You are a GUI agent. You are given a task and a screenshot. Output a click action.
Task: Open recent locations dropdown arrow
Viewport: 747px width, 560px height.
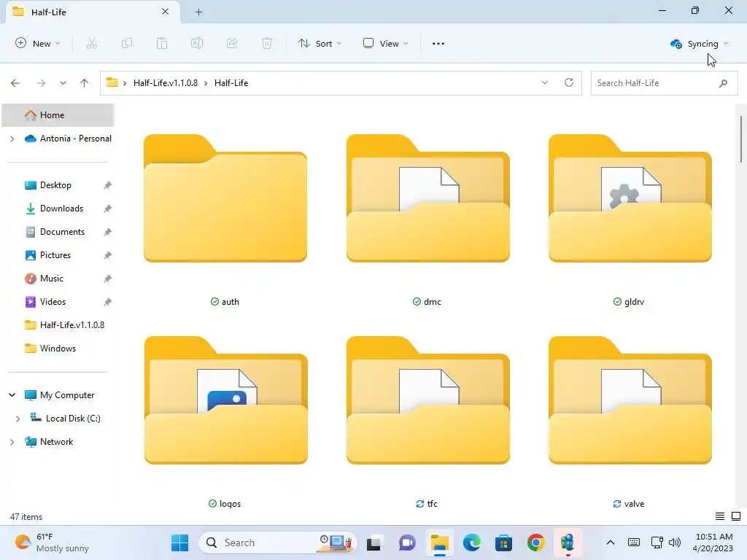(63, 83)
